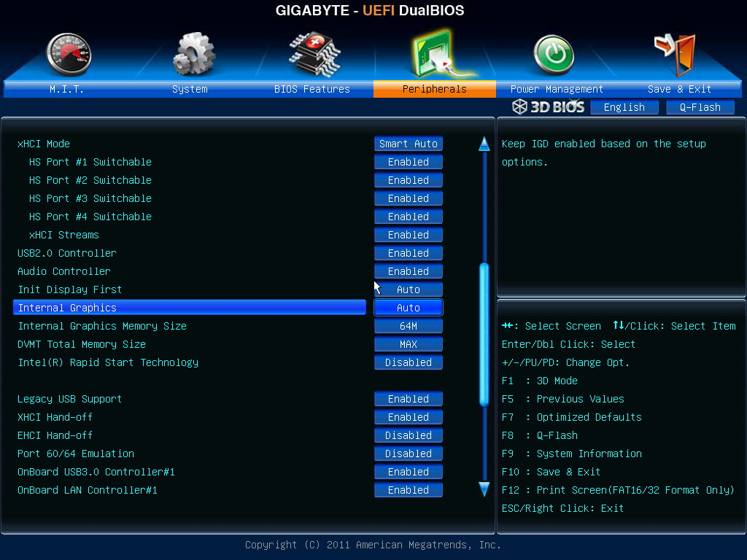747x560 pixels.
Task: Select the xHCI Mode setting row
Action: tap(190, 144)
